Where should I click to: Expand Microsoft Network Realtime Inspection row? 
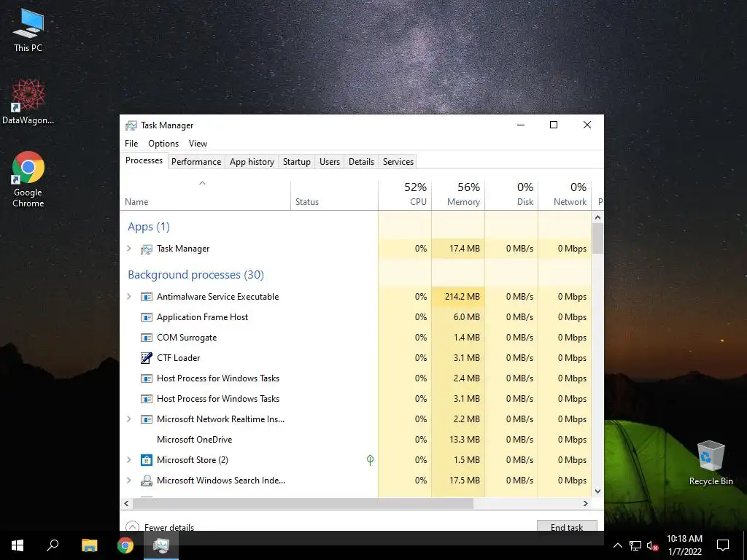(128, 419)
